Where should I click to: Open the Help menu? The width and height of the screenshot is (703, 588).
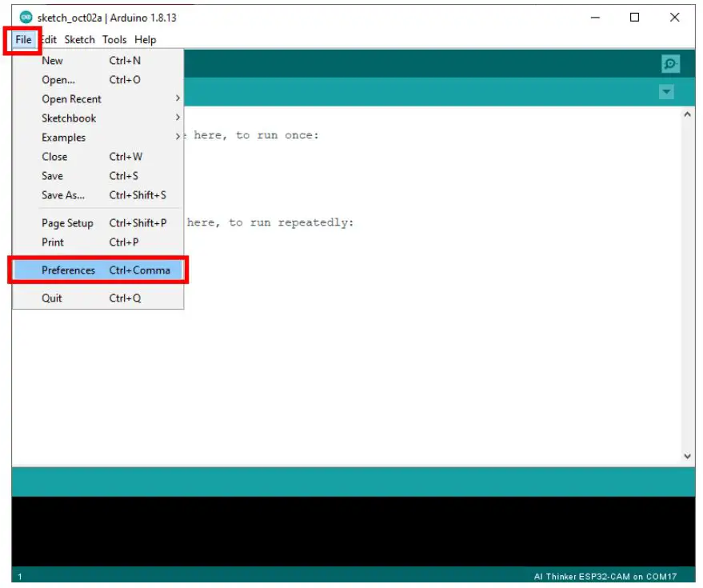click(x=144, y=39)
